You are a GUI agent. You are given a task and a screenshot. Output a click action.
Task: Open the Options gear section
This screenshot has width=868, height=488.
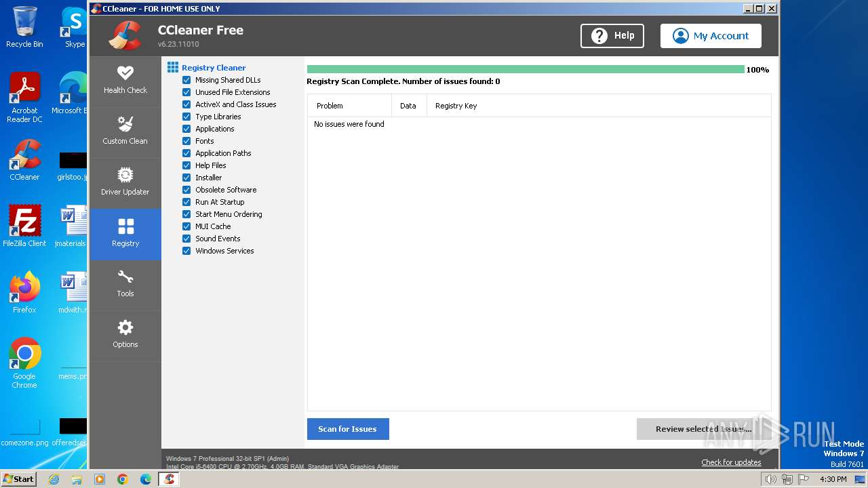coord(125,335)
